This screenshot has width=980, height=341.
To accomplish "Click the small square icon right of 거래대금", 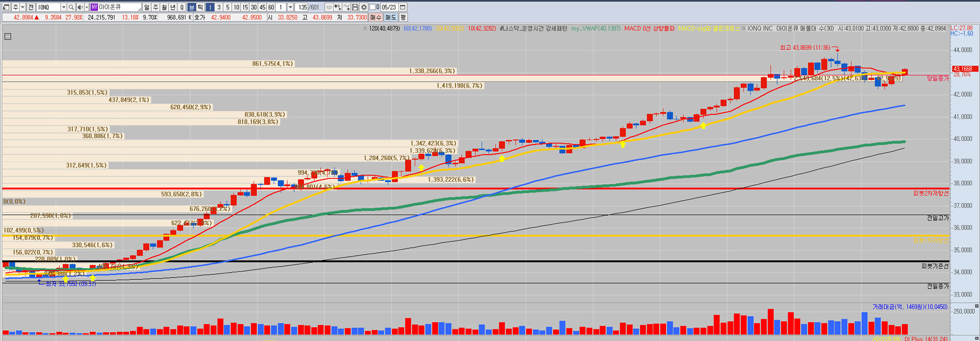I will 976,306.
